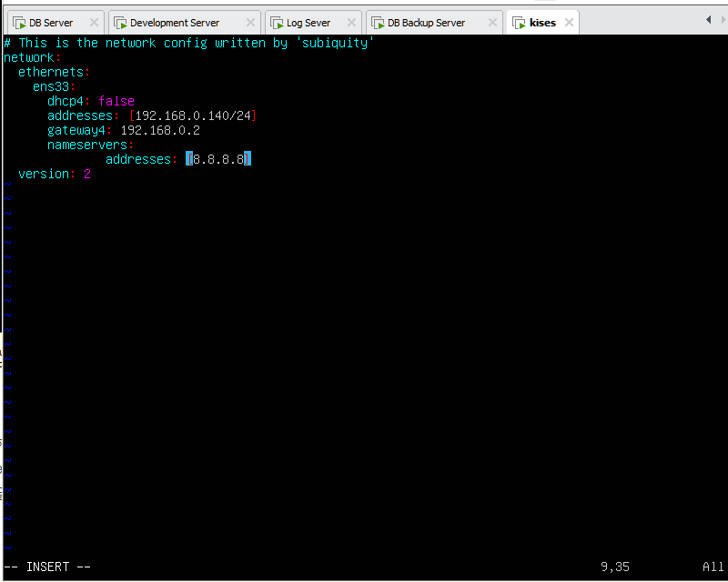Activate the kises tab

tap(542, 22)
